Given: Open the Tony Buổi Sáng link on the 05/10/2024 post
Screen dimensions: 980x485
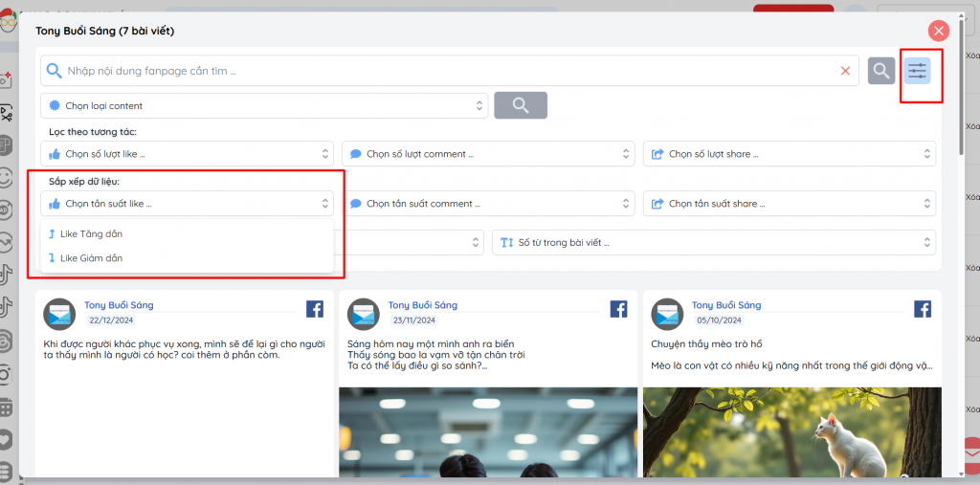Looking at the screenshot, I should (x=726, y=305).
